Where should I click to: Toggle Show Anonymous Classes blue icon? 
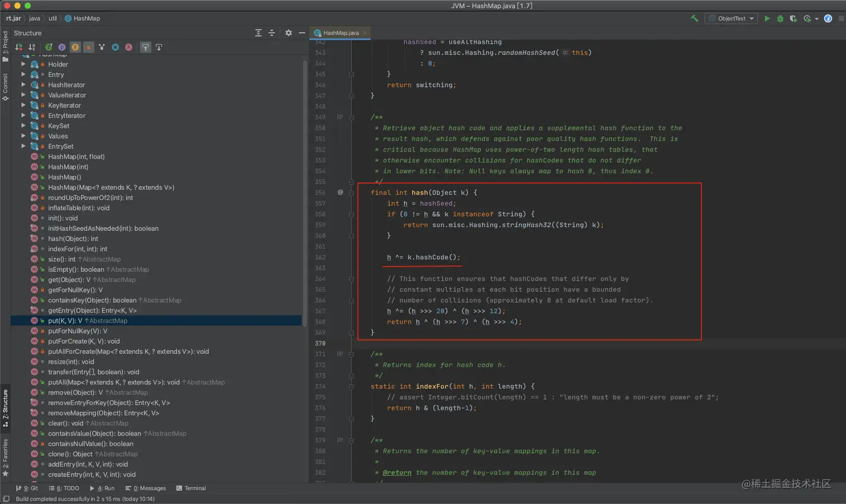(115, 47)
